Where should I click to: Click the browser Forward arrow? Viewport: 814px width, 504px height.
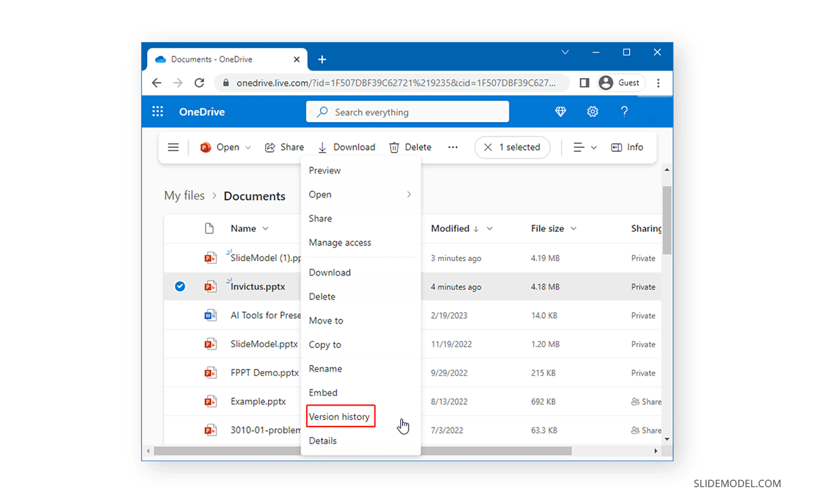(178, 83)
